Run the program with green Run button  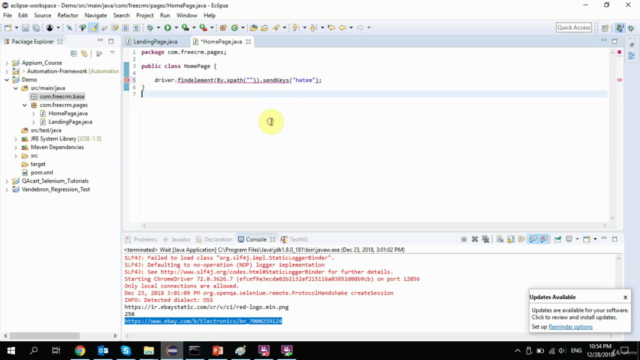[x=167, y=28]
